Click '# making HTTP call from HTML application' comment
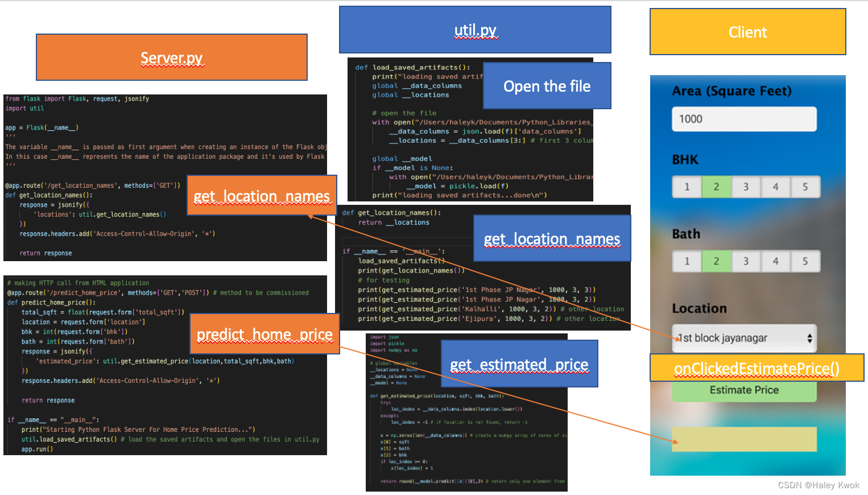 tap(78, 283)
